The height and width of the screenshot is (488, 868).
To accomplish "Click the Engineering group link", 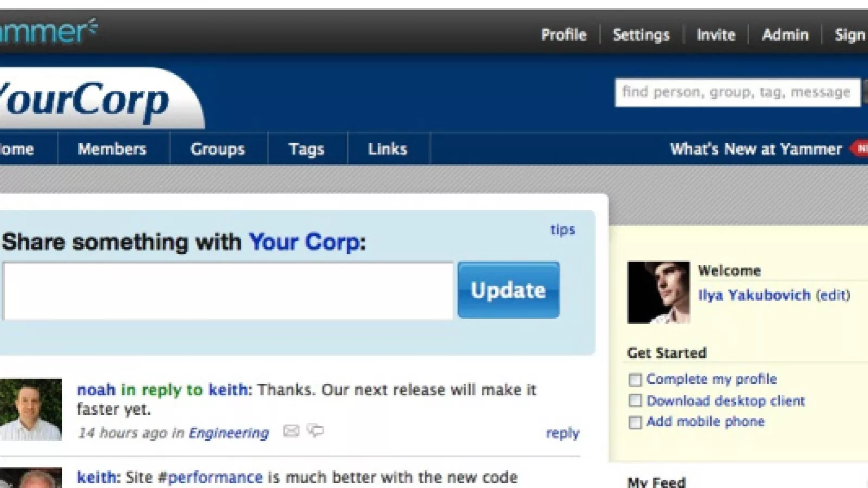I will tap(228, 433).
